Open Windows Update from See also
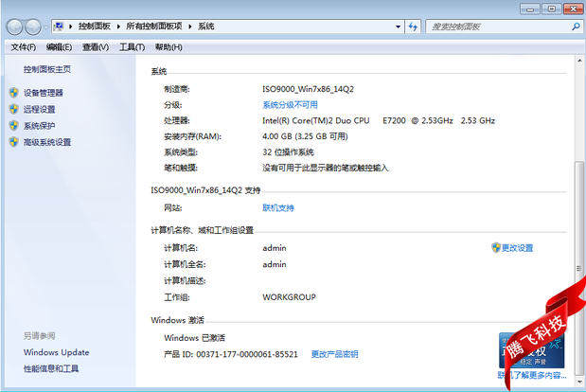The image size is (586, 392). pos(57,352)
